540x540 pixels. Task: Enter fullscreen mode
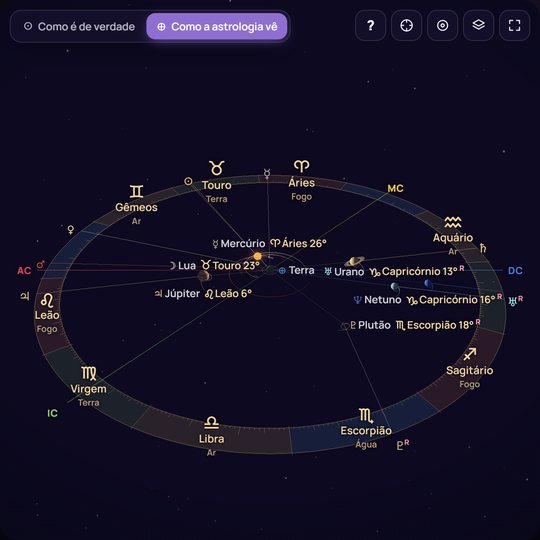[514, 25]
